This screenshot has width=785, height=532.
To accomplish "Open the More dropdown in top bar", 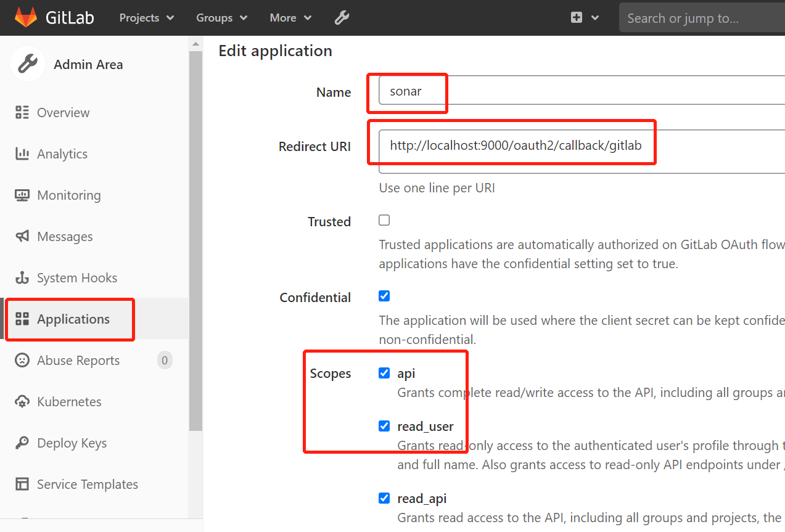I will tap(289, 18).
